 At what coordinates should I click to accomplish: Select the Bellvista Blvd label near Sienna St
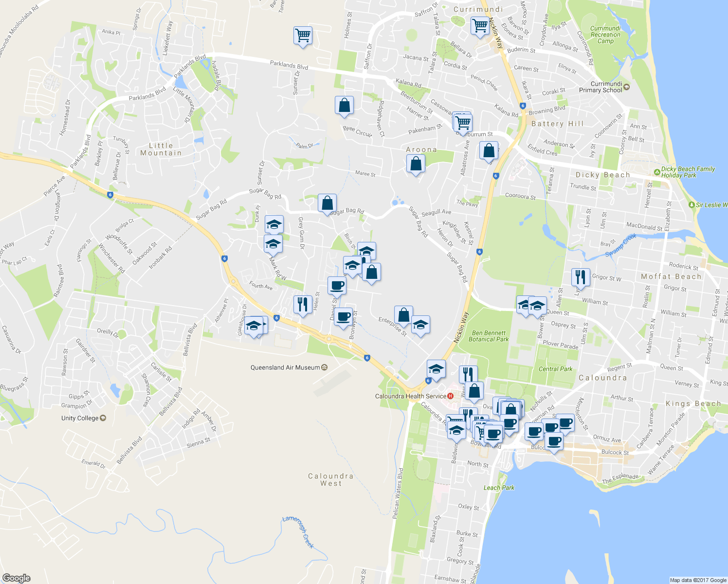pos(129,450)
